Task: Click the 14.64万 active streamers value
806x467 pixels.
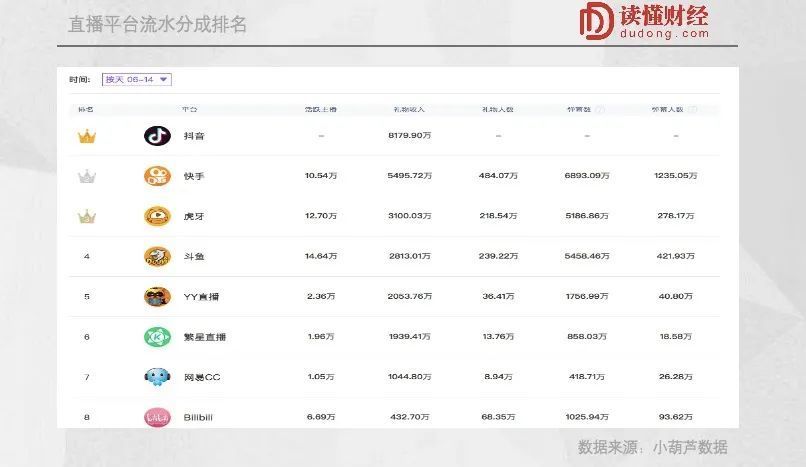Action: pos(321,256)
